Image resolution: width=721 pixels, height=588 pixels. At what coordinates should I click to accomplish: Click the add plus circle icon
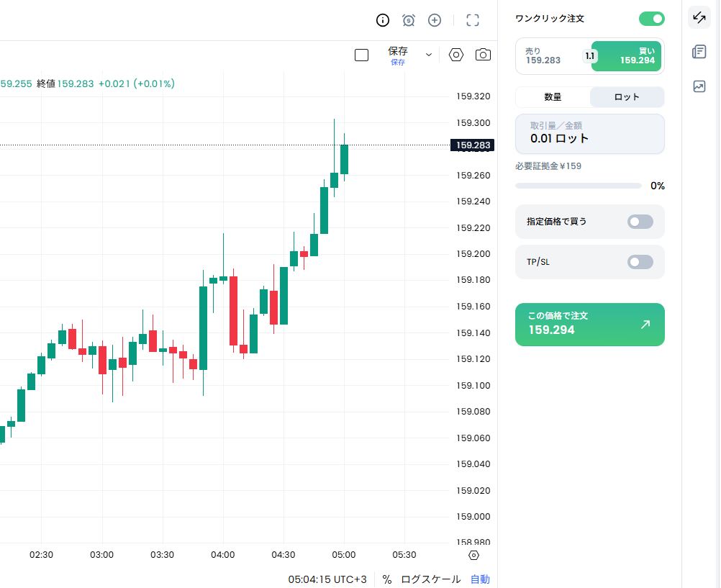(435, 20)
